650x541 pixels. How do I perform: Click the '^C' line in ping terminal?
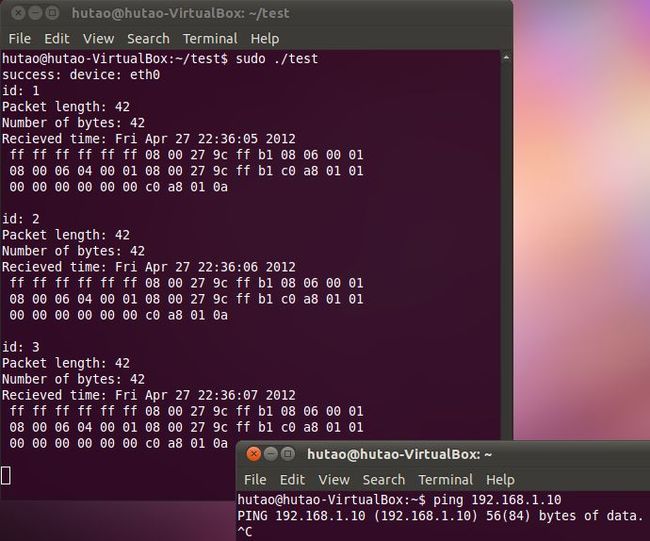pos(245,531)
